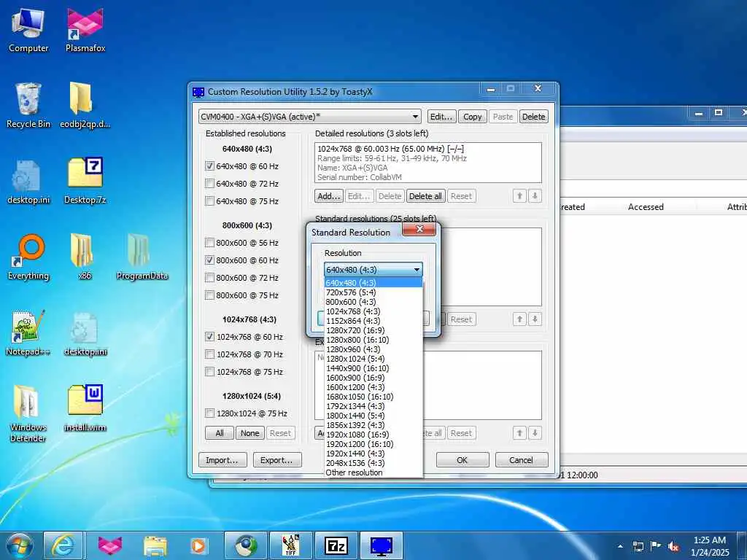Select the Everything shortcut icon
This screenshot has width=747, height=560.
click(x=28, y=257)
